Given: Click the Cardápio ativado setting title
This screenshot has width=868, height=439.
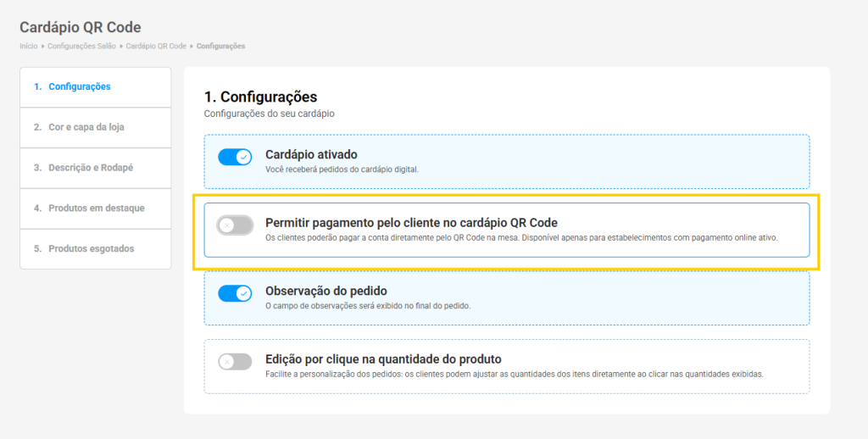Looking at the screenshot, I should [x=311, y=155].
